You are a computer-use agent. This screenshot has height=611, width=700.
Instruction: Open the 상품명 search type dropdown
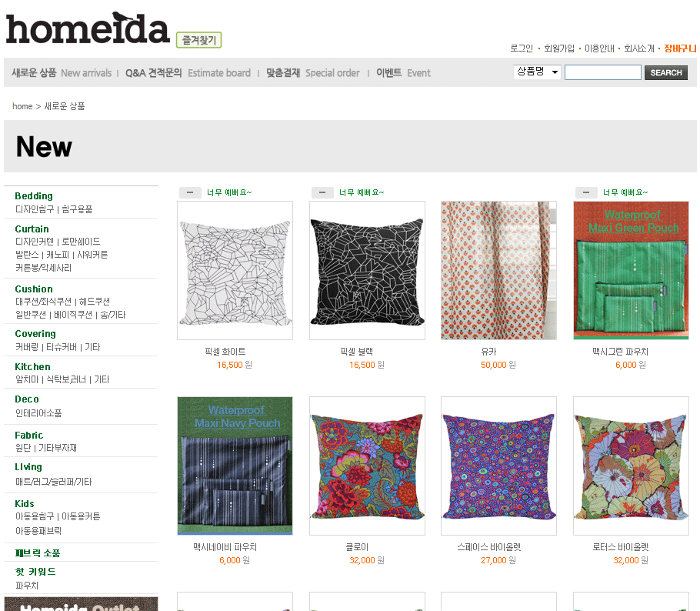click(537, 72)
